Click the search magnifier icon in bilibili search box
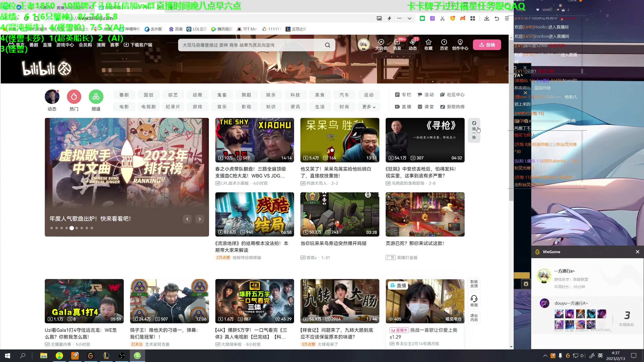 [x=328, y=45]
